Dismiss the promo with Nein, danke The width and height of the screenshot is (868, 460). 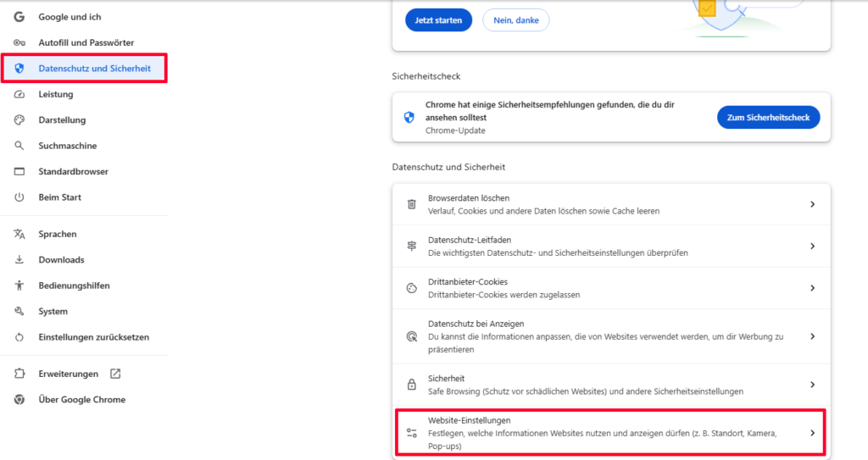point(515,19)
